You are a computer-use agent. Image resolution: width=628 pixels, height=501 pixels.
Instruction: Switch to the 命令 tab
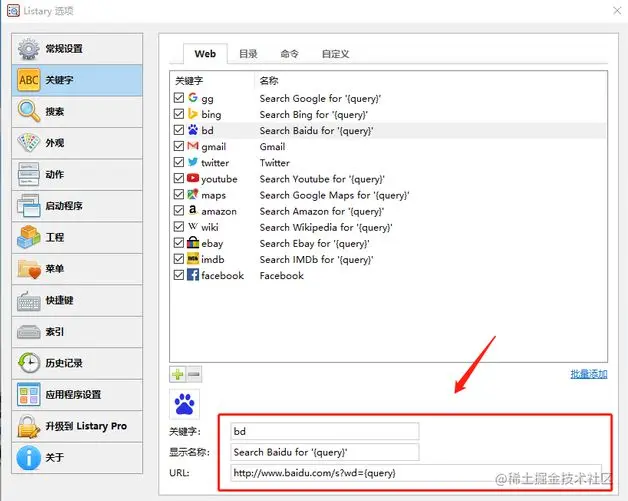point(290,54)
